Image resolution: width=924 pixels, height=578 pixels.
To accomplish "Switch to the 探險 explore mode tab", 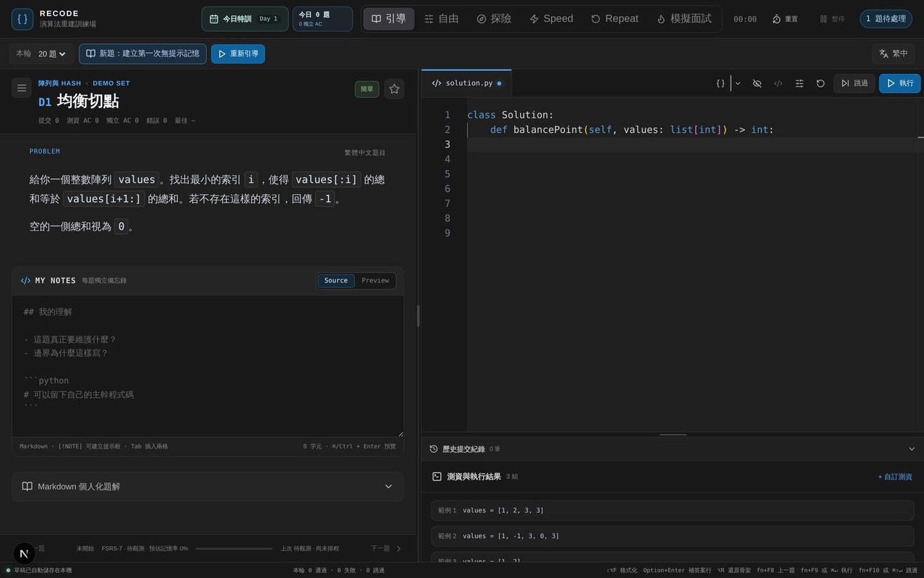I will [494, 19].
